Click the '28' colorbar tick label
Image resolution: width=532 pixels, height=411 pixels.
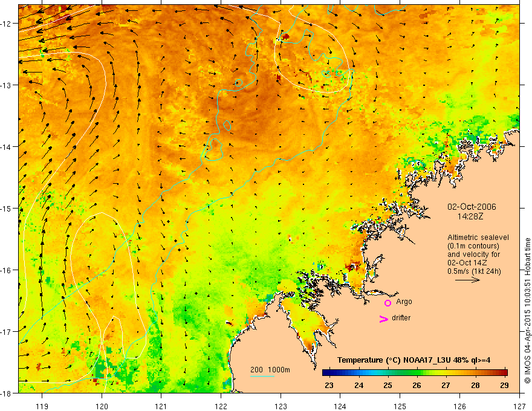pos(475,386)
